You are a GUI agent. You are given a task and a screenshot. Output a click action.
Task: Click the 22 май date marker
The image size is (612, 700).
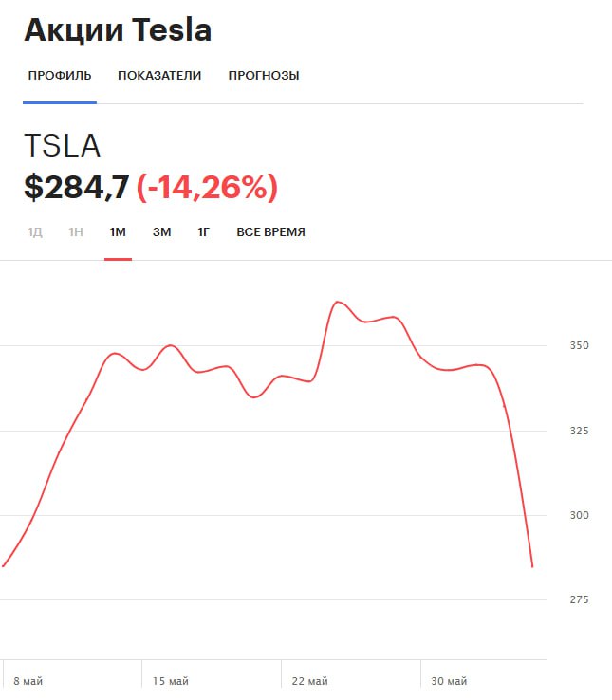310,681
